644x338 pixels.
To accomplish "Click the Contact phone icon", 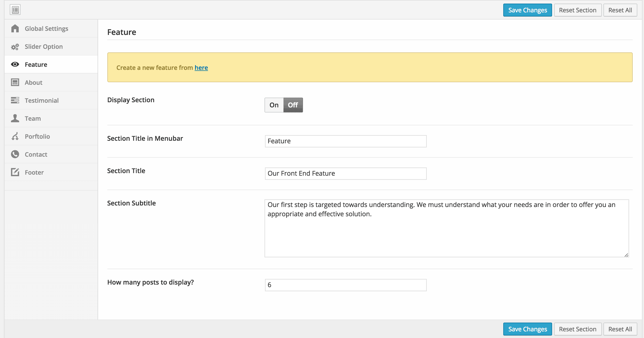I will tap(15, 154).
